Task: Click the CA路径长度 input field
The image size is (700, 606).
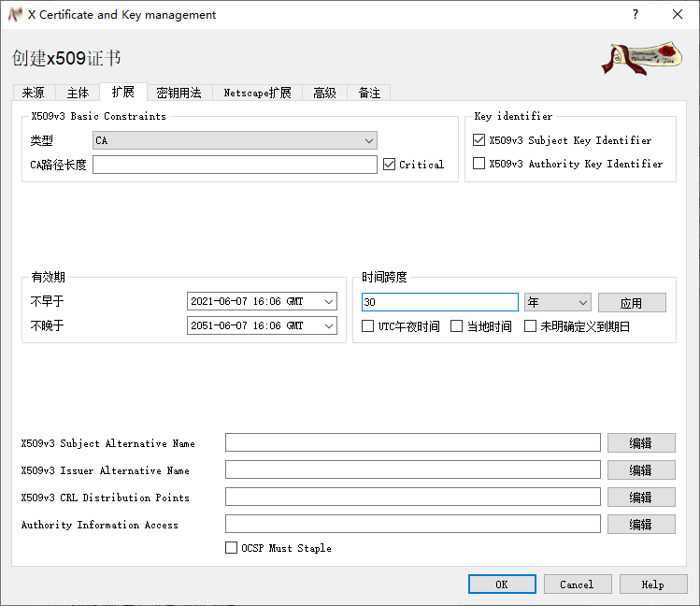Action: coord(235,165)
